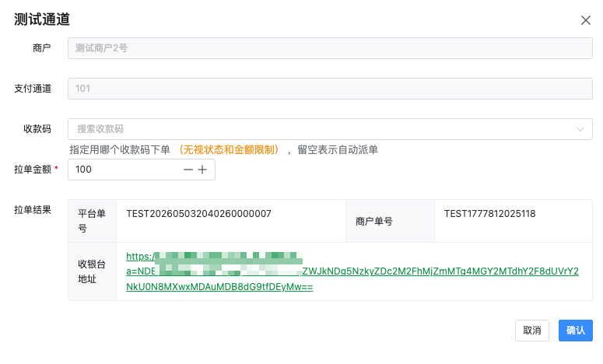The image size is (603, 364).
Task: Open the 搜索收款码 select field
Action: (330, 129)
